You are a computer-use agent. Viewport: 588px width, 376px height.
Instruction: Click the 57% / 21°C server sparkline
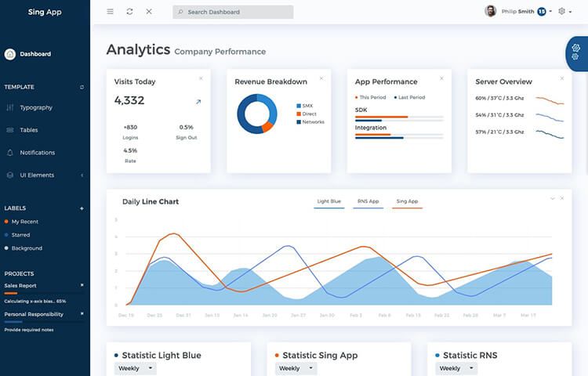550,134
